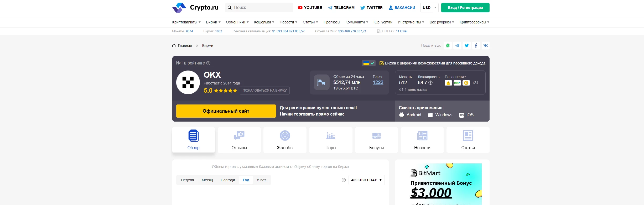Expand the Новости menu

pos(288,22)
